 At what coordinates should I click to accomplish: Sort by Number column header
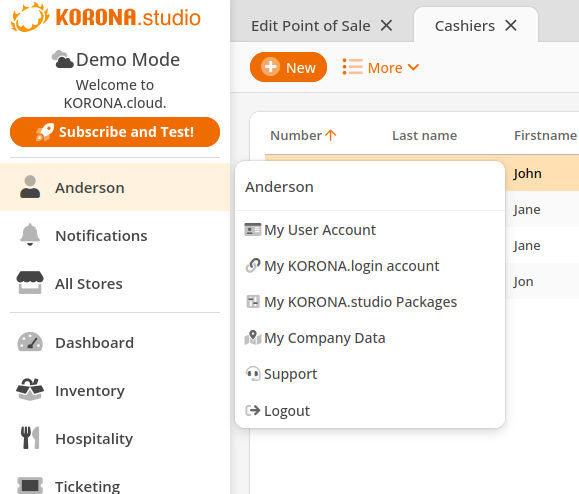pos(296,135)
